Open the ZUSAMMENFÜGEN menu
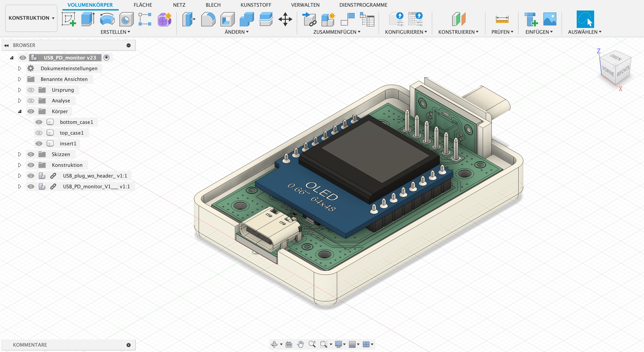 (337, 32)
